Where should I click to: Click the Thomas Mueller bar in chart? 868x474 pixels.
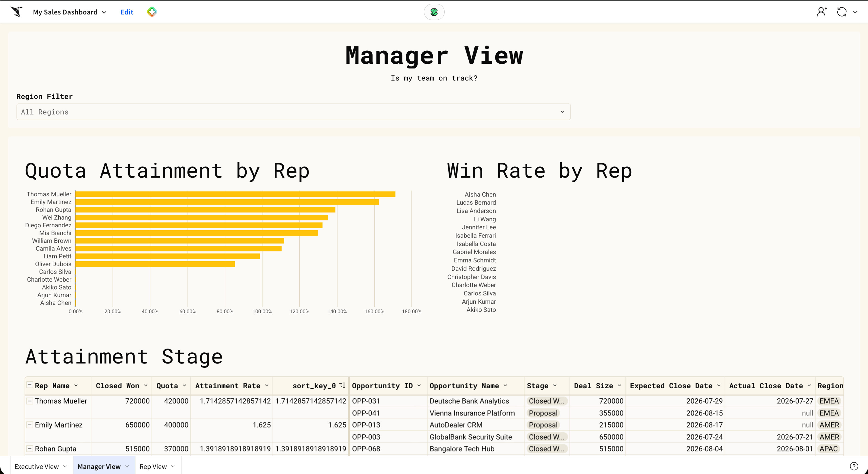235,194
